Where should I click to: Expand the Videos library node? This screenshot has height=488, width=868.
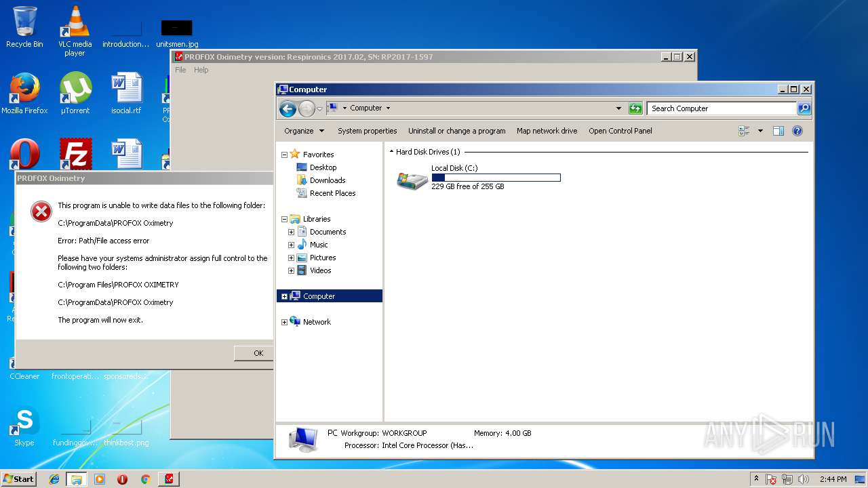point(291,270)
